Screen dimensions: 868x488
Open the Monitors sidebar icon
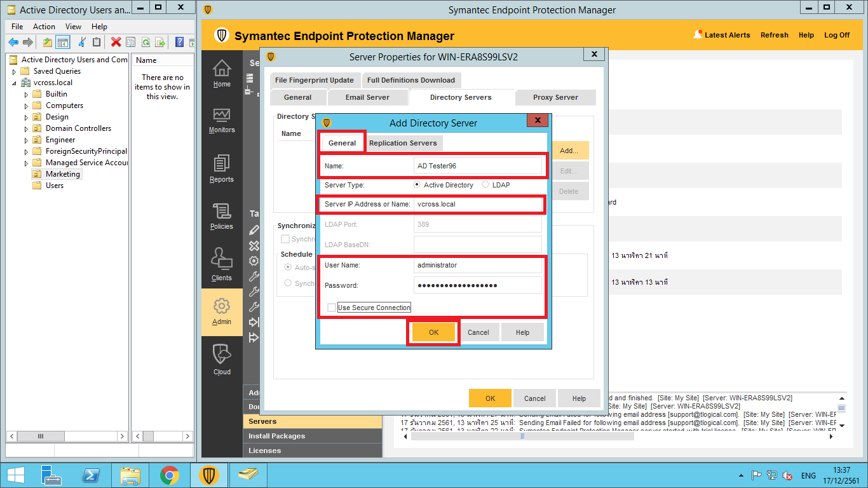(x=222, y=119)
